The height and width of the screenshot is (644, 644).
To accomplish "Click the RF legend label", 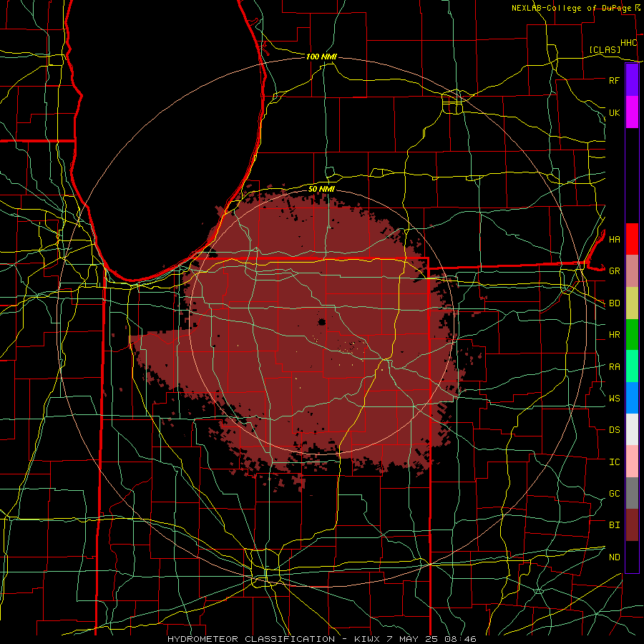I will tap(614, 80).
